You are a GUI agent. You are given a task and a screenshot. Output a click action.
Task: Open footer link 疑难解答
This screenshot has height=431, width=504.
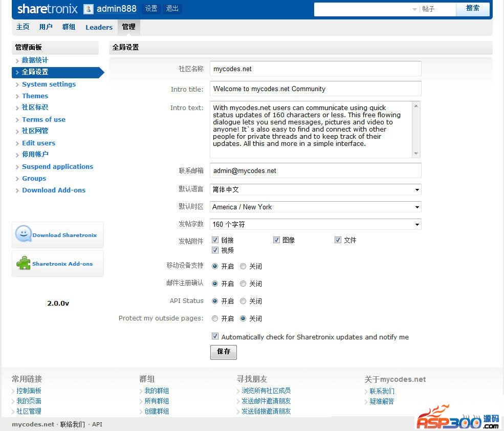pos(382,402)
